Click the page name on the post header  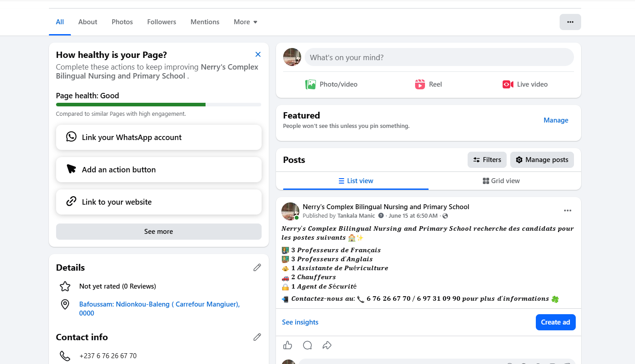tap(386, 207)
